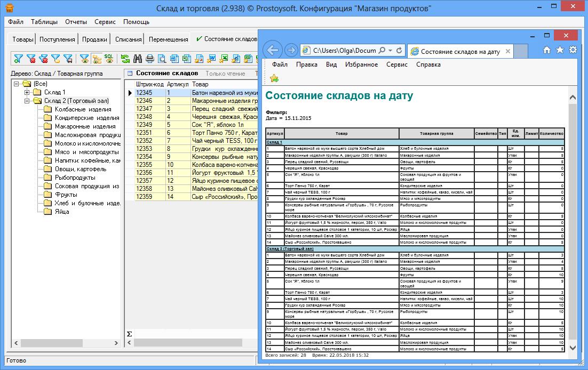
Task: Expand the Склад 1 tree node
Action: point(27,92)
